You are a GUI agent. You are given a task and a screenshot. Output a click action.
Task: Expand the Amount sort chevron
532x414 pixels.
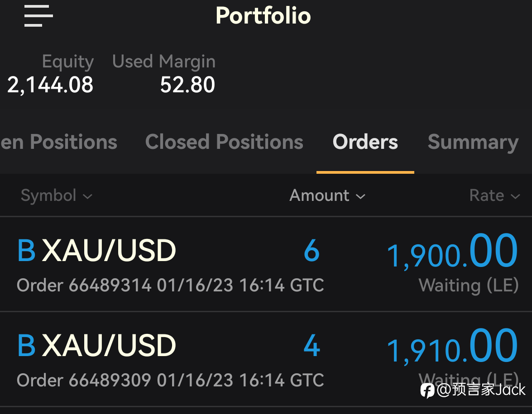click(360, 196)
